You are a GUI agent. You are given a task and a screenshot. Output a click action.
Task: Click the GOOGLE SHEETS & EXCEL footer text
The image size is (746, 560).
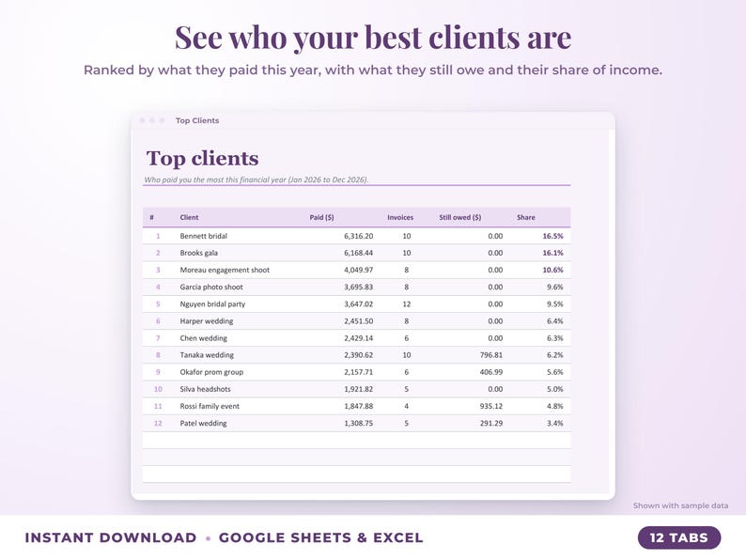[x=320, y=537]
